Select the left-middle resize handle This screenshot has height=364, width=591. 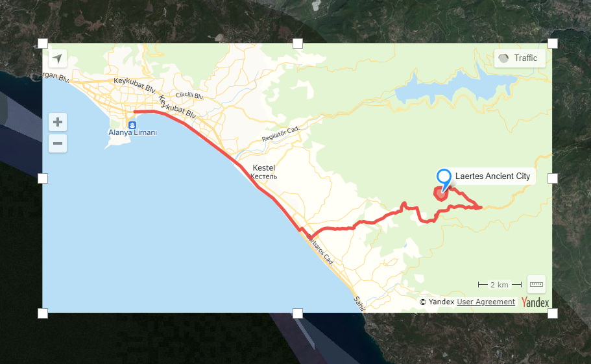pos(43,178)
